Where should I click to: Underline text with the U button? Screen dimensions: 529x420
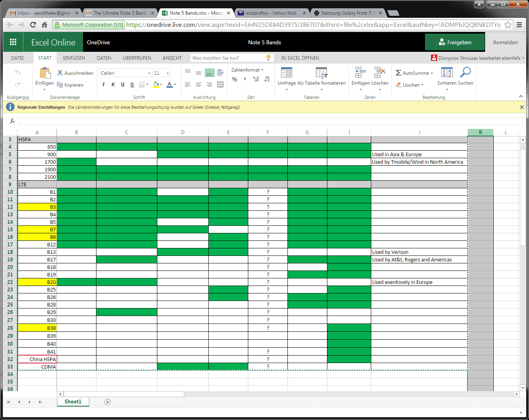(123, 85)
